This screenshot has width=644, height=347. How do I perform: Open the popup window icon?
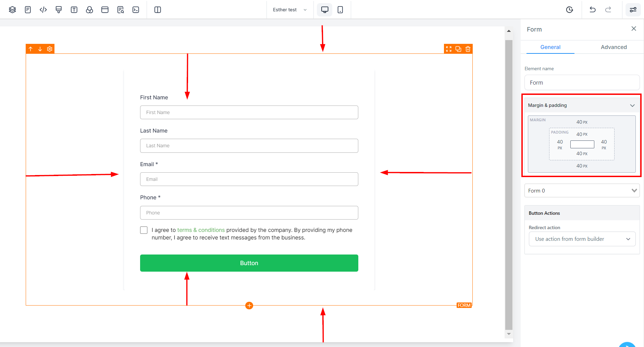point(105,10)
